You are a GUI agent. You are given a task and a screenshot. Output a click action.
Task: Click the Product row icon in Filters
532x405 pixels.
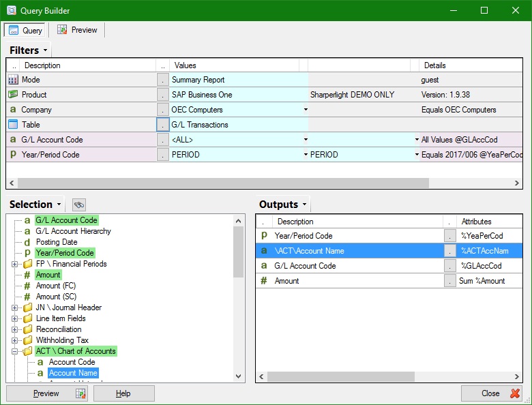click(x=12, y=95)
